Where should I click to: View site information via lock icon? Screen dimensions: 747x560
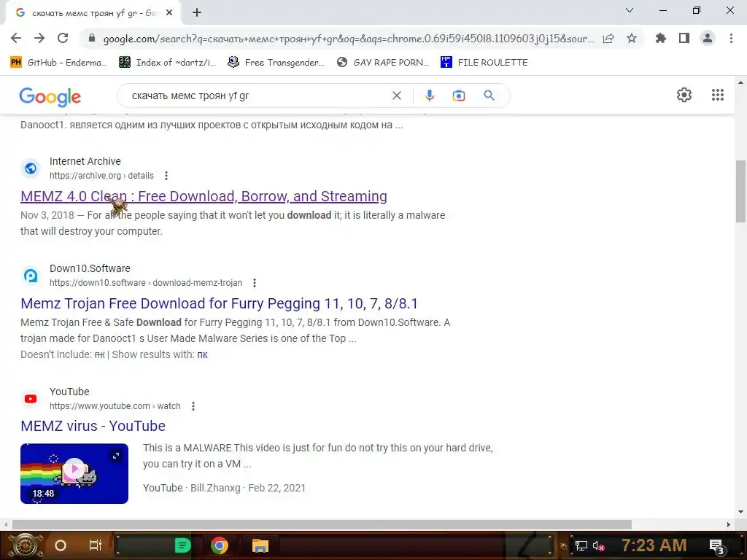tap(92, 39)
